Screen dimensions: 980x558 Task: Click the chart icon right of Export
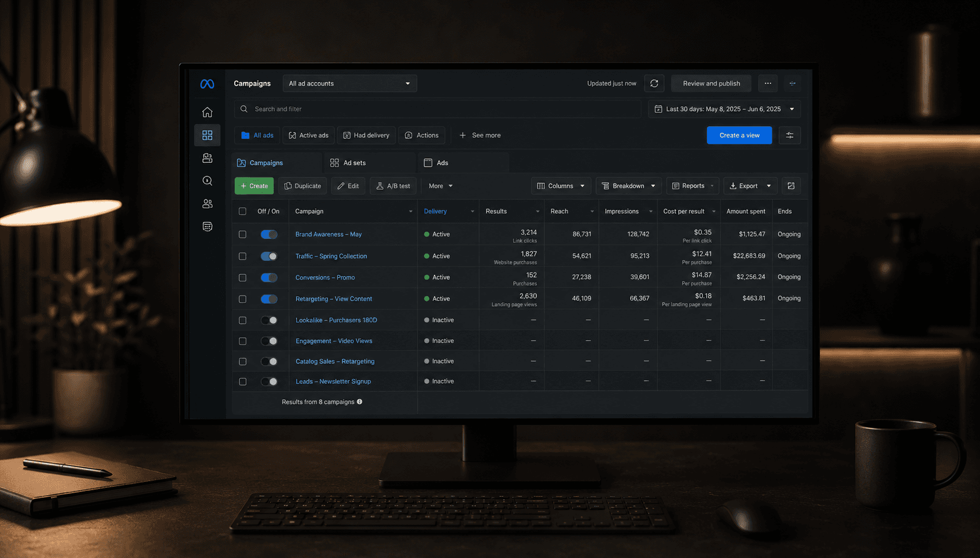791,186
